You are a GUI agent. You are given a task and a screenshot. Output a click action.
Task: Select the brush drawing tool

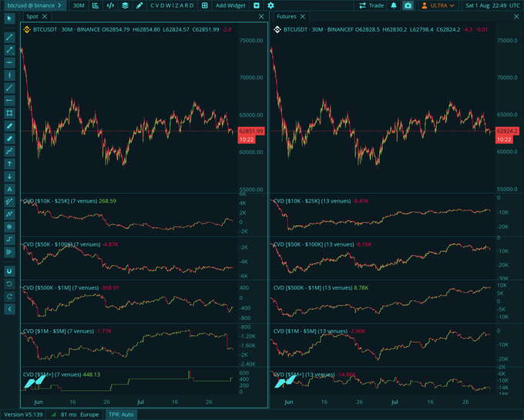tap(9, 126)
